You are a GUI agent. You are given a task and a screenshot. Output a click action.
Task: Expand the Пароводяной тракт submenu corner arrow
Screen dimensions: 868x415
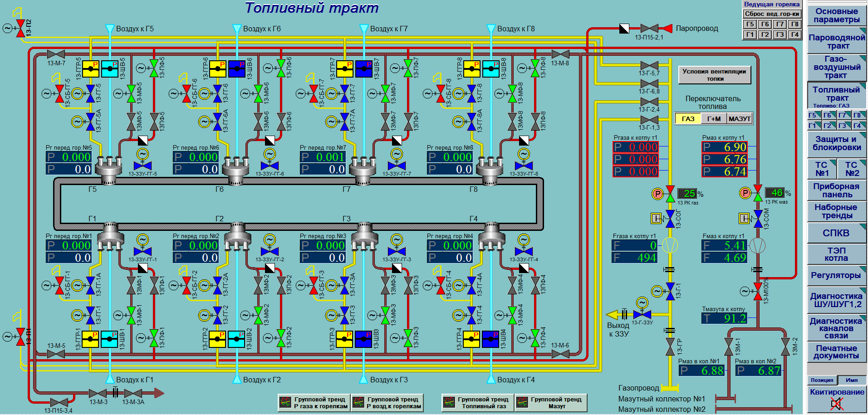(x=862, y=31)
